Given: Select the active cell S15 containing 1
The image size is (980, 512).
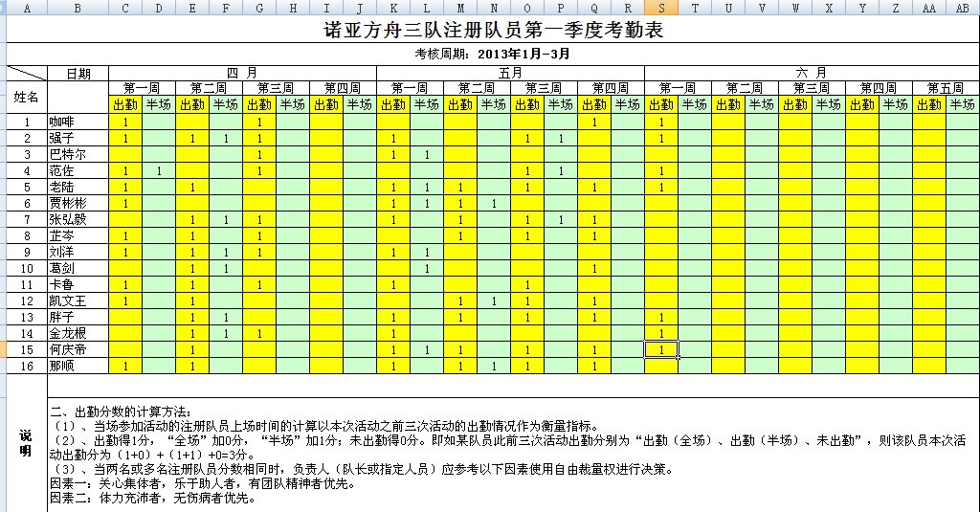Looking at the screenshot, I should pos(661,349).
